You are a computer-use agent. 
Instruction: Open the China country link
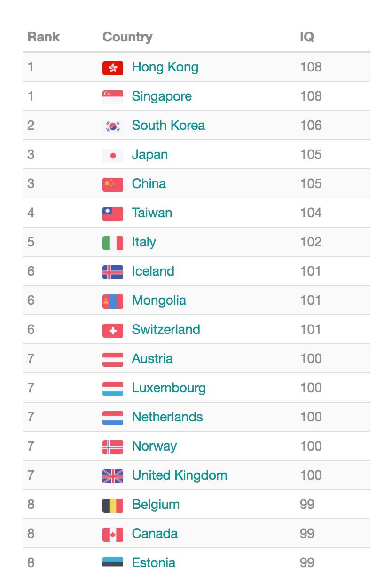click(149, 184)
